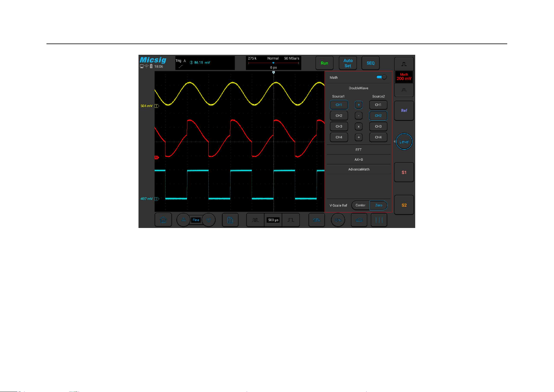Tap the 275 k memory depth text

point(252,58)
